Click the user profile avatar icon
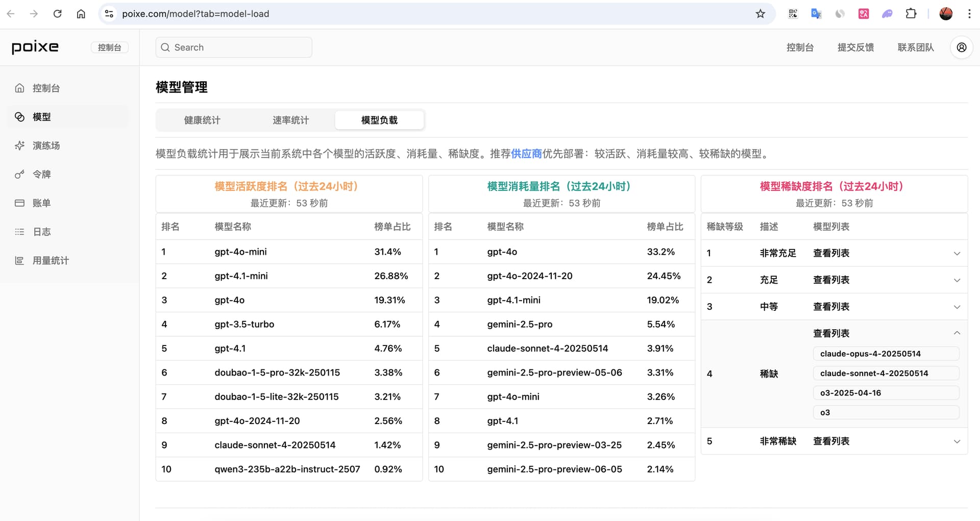Image resolution: width=980 pixels, height=521 pixels. point(961,47)
